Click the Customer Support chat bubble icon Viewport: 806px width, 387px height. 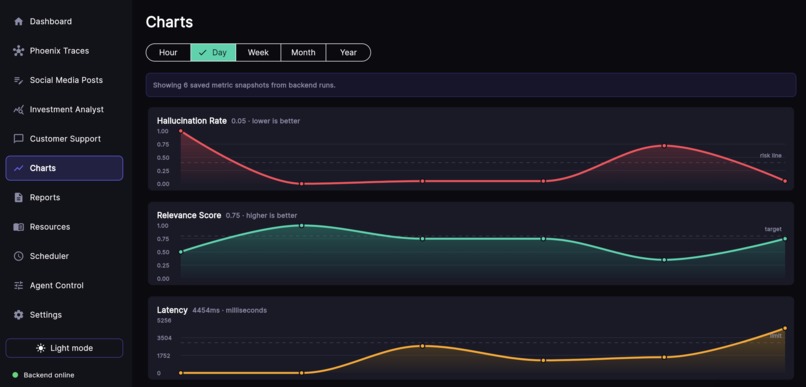tap(19, 139)
